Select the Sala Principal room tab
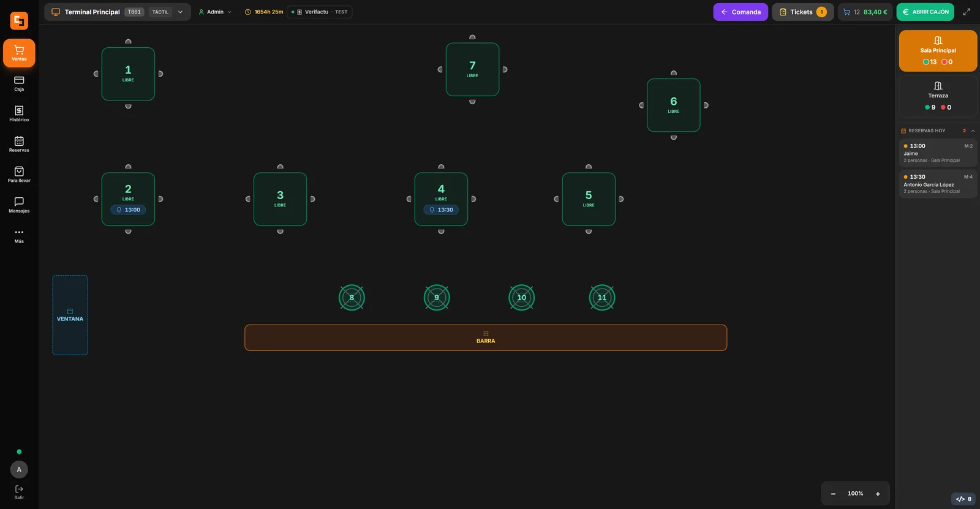980x509 pixels. point(938,51)
